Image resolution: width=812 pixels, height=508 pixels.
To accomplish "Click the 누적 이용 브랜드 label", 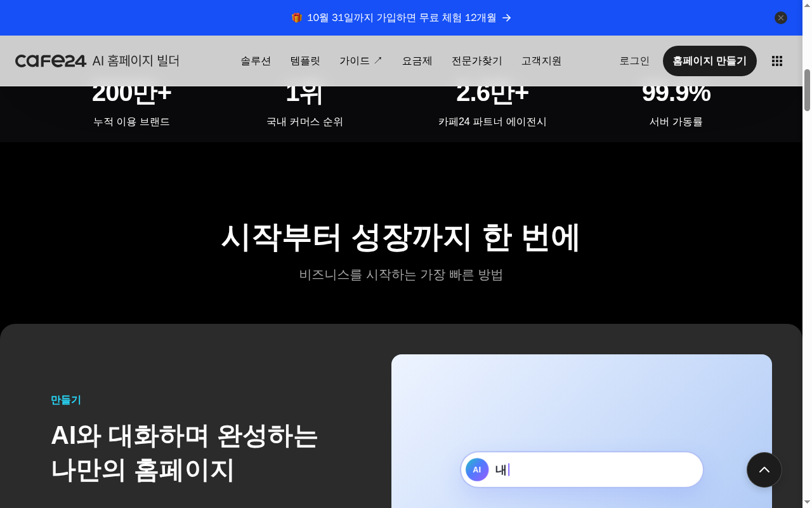I will [x=131, y=122].
